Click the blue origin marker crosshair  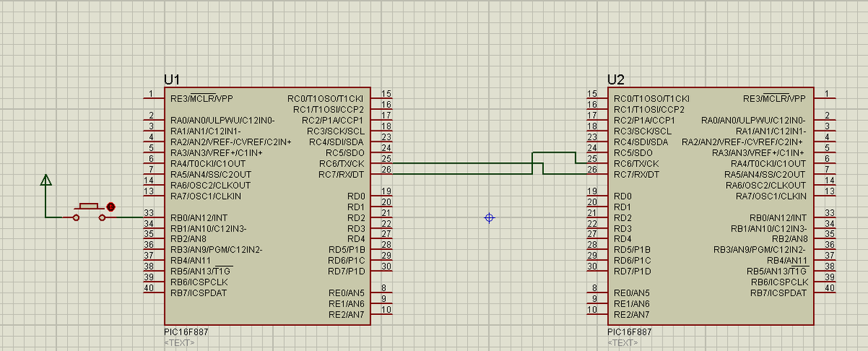489,218
